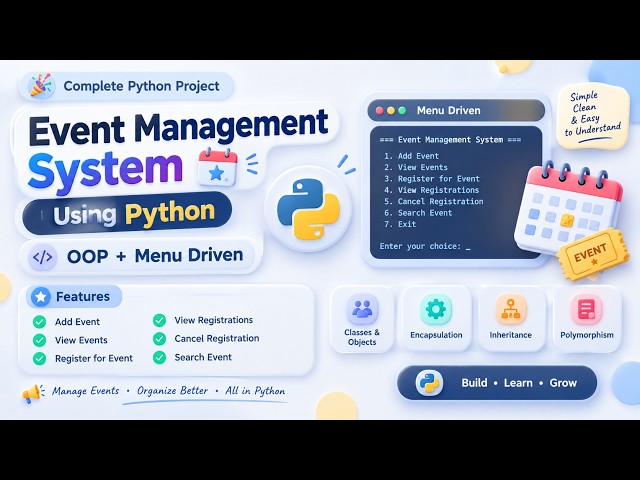Click the 'Features' heading text

click(83, 296)
